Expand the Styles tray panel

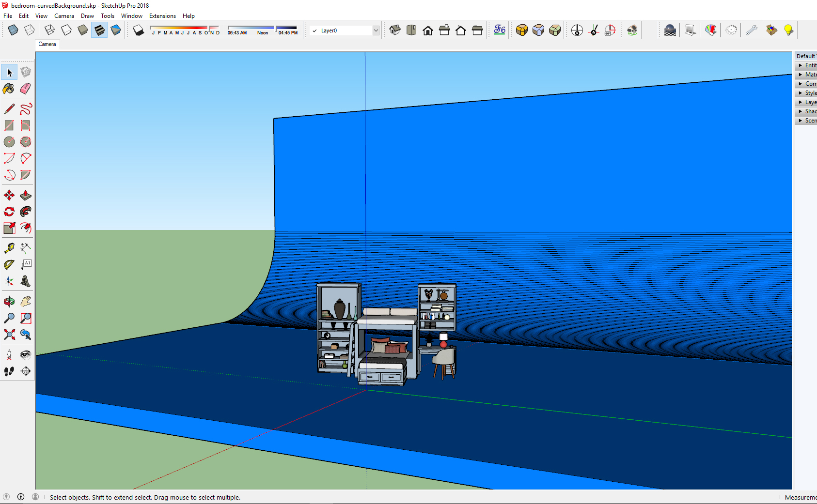806,93
